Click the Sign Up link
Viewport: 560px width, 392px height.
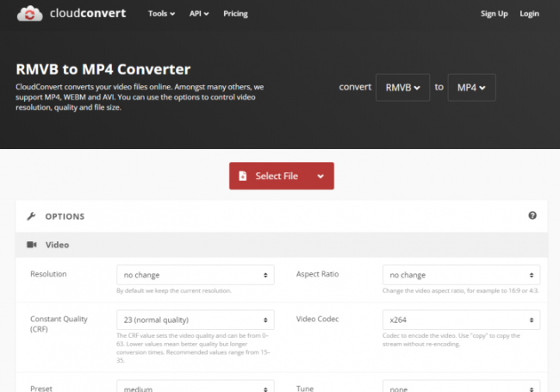[x=494, y=14]
